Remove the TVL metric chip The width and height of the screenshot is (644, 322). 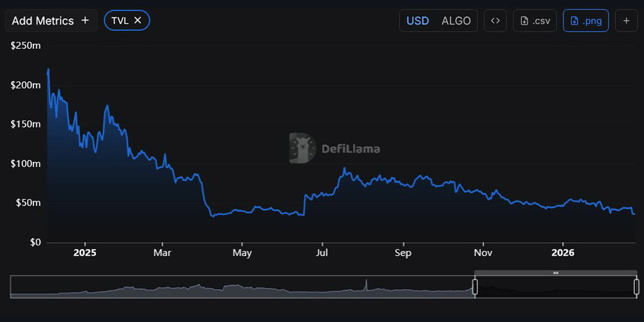(x=137, y=21)
